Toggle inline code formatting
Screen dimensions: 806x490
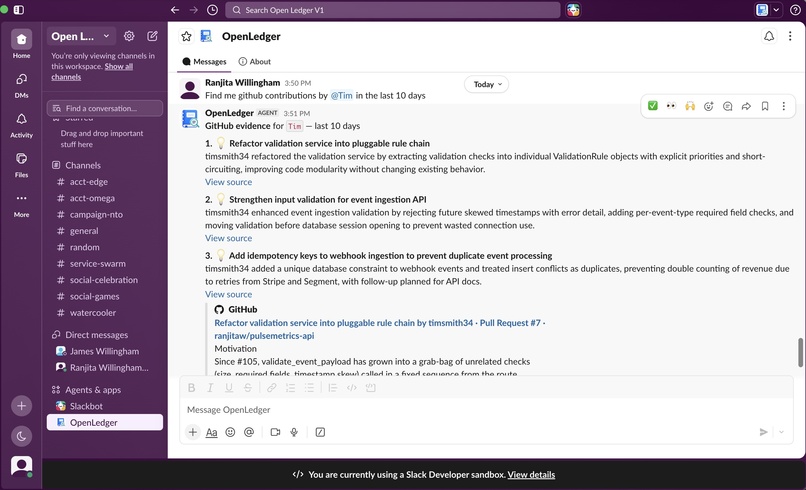[352, 388]
